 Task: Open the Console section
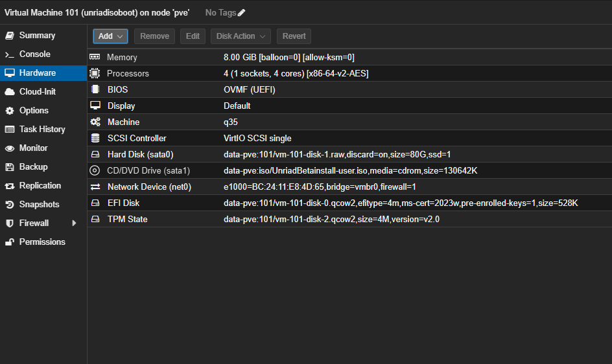[x=35, y=54]
